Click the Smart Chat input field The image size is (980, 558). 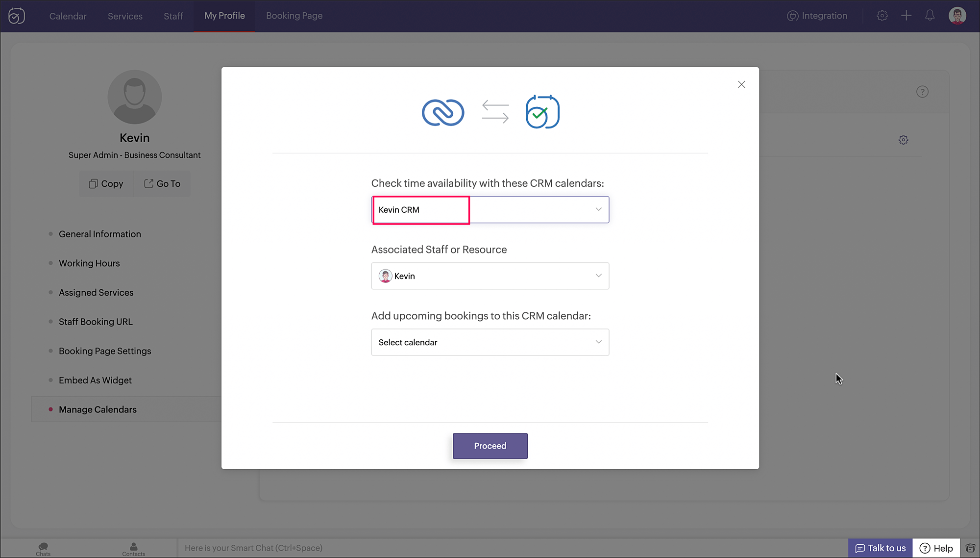(x=512, y=548)
